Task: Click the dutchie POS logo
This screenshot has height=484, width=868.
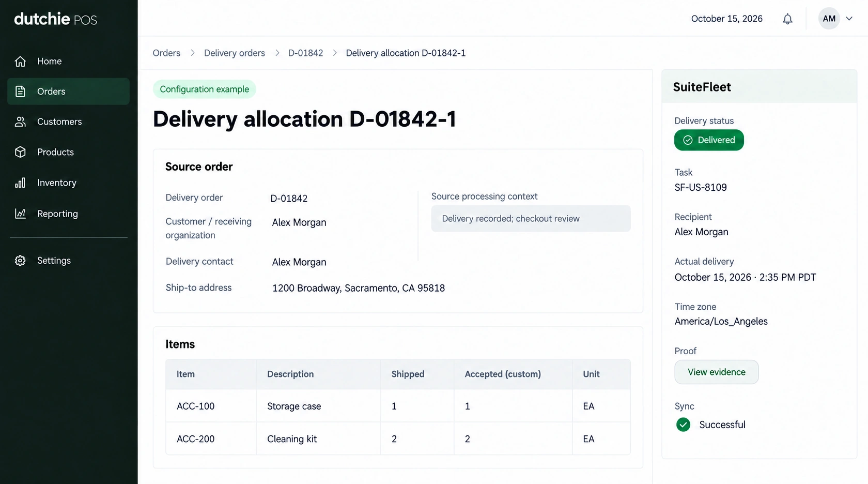Action: tap(56, 19)
